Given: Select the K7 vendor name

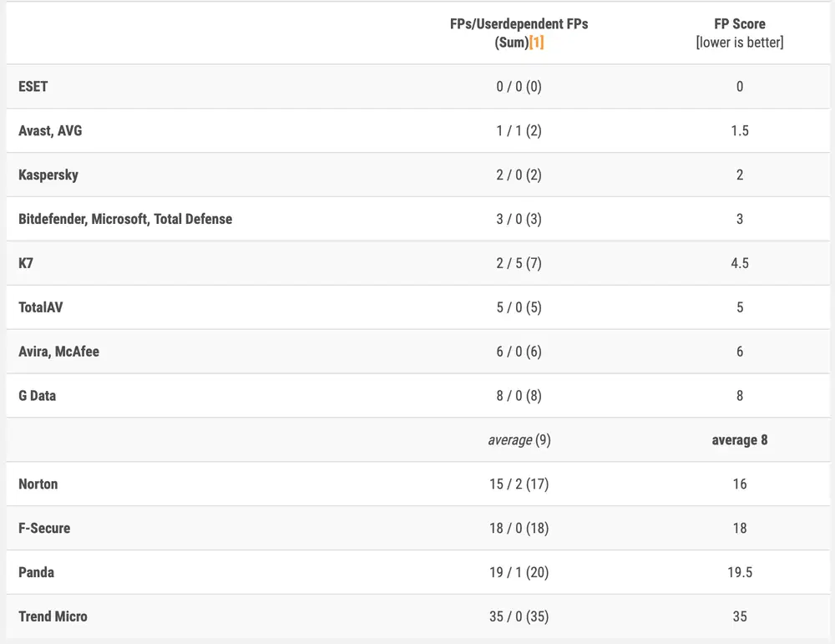Looking at the screenshot, I should pyautogui.click(x=26, y=263).
